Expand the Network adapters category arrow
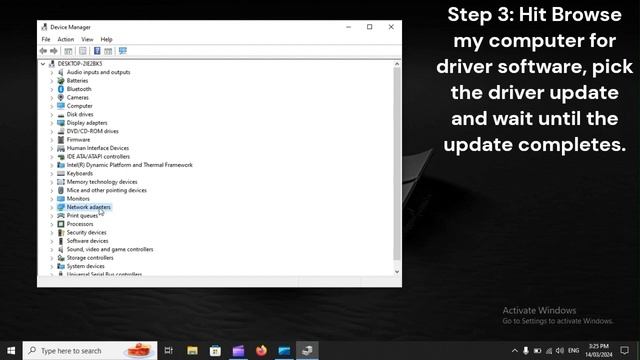The width and height of the screenshot is (640, 360). click(x=52, y=207)
